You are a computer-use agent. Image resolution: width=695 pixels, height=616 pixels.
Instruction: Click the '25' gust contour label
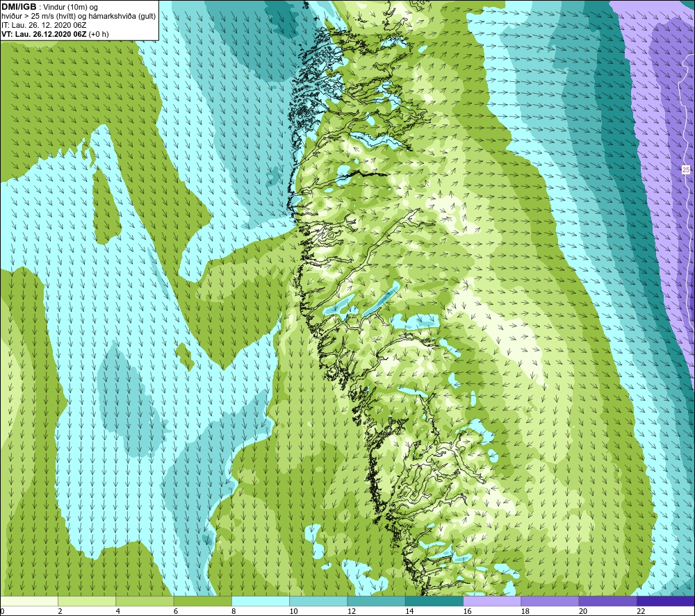(x=686, y=169)
